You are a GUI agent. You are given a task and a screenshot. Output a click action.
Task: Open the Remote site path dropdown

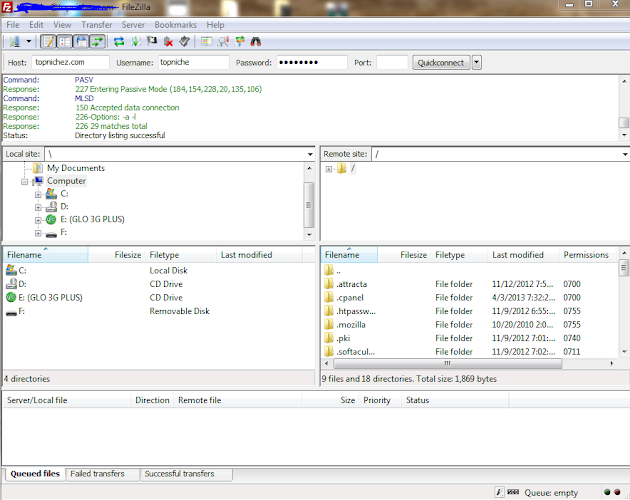coord(625,154)
